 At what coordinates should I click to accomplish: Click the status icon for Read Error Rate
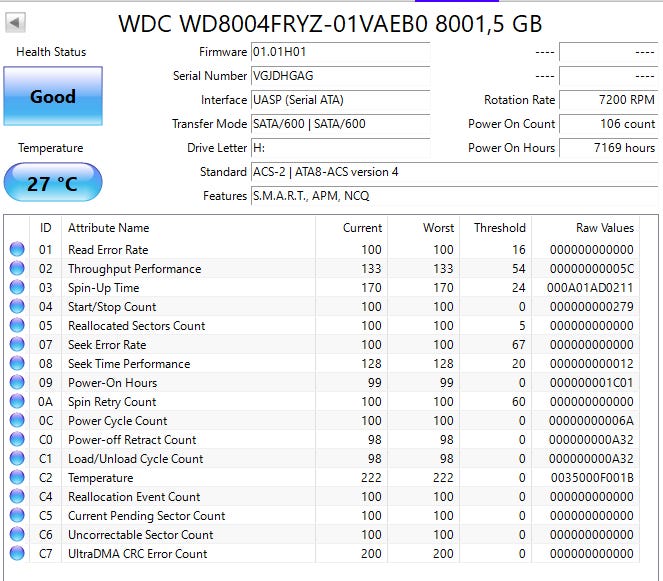tap(17, 249)
